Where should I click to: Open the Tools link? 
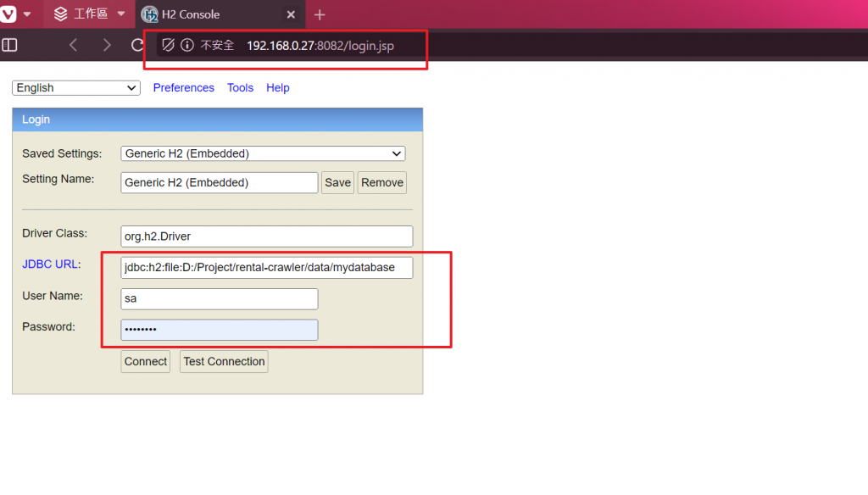coord(240,88)
